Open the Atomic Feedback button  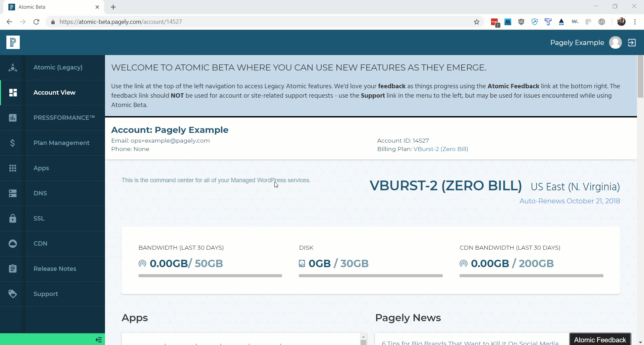click(600, 339)
